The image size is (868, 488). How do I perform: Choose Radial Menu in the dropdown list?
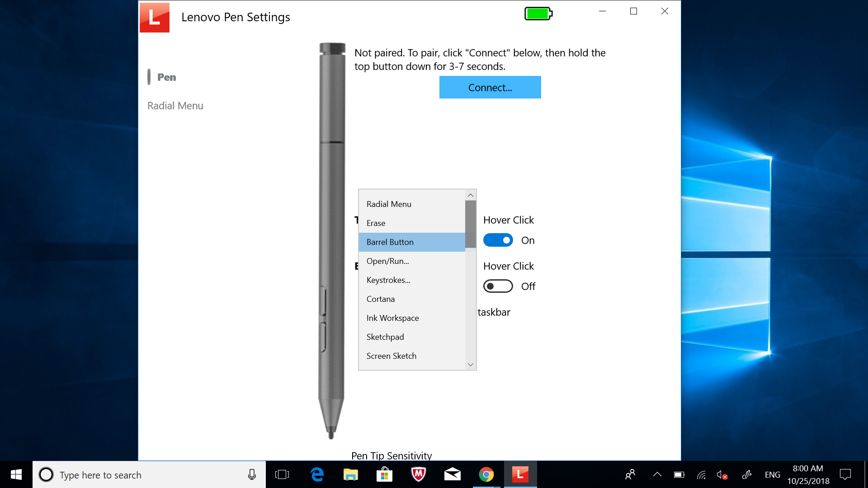412,204
